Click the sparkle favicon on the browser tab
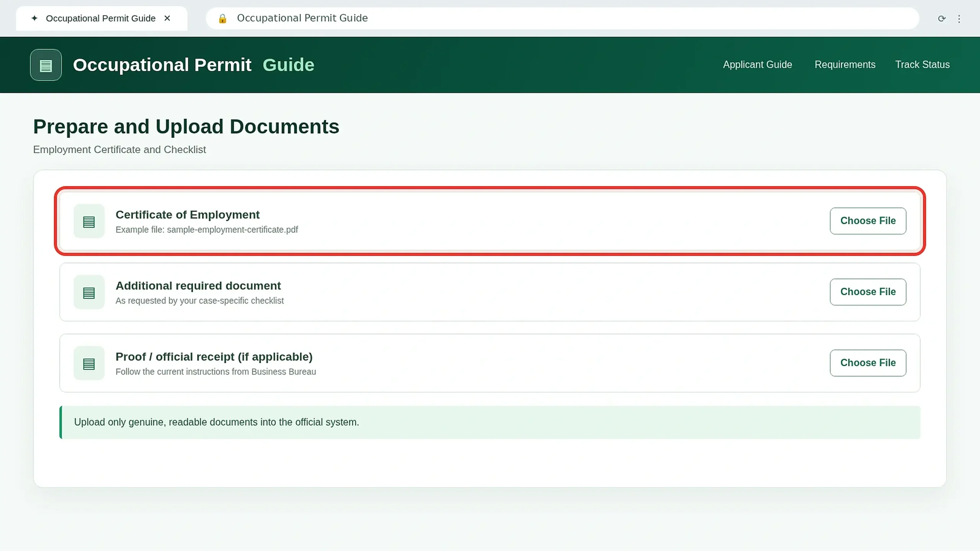The image size is (980, 551). click(34, 18)
